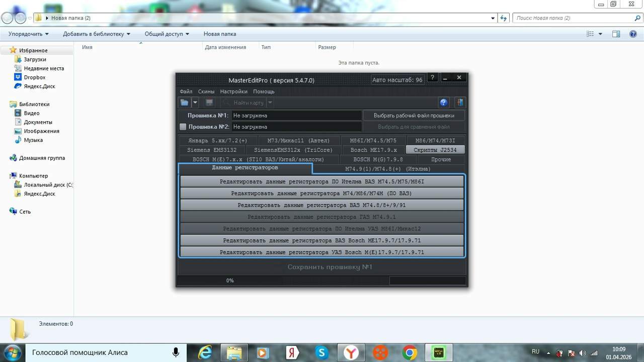Enable the Прошивка №2 checkbox
This screenshot has width=644, height=362.
point(183,127)
